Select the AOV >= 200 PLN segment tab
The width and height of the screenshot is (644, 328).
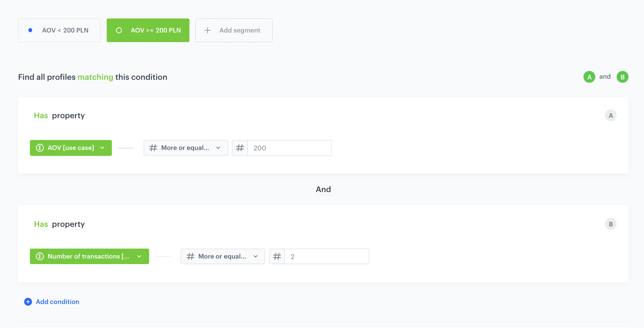[148, 30]
